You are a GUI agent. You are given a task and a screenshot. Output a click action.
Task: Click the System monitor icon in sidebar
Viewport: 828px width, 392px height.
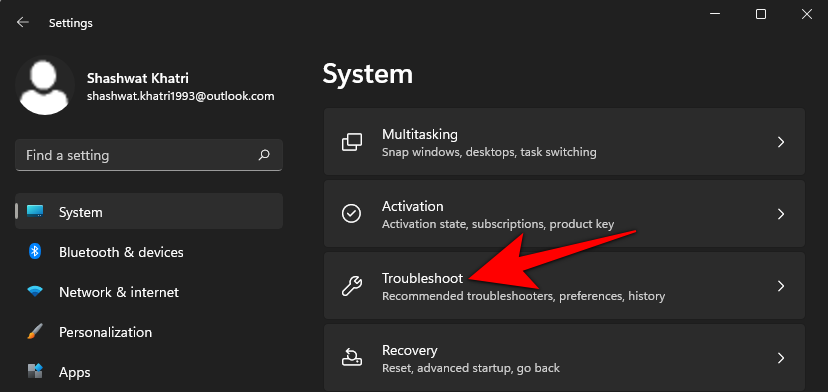point(35,211)
